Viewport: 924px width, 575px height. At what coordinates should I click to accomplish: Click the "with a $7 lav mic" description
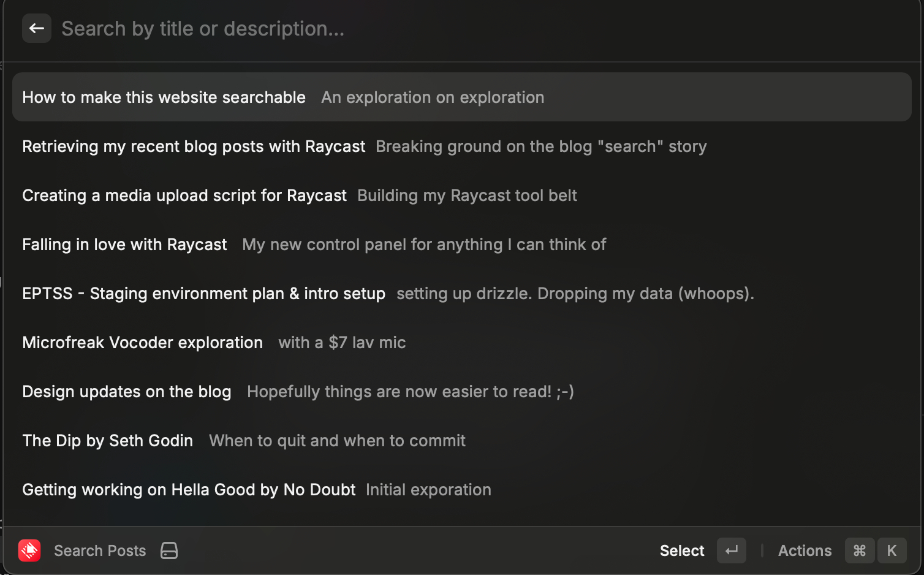pyautogui.click(x=342, y=343)
